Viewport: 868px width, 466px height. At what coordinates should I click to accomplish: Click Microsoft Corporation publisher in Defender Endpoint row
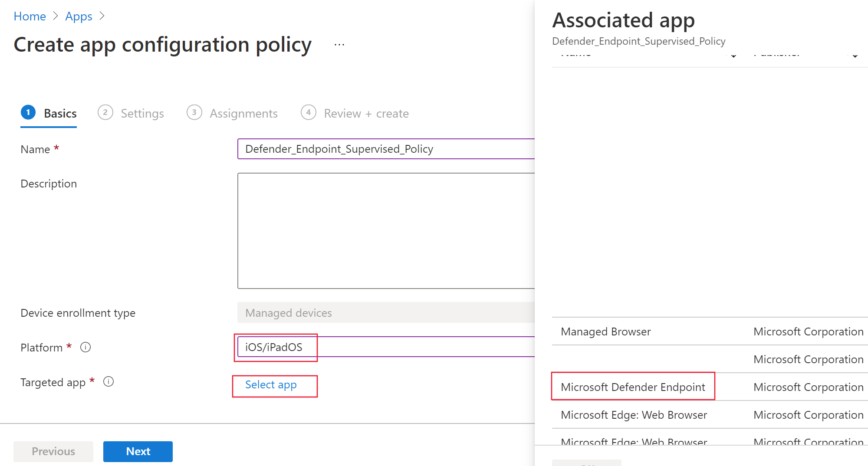808,387
